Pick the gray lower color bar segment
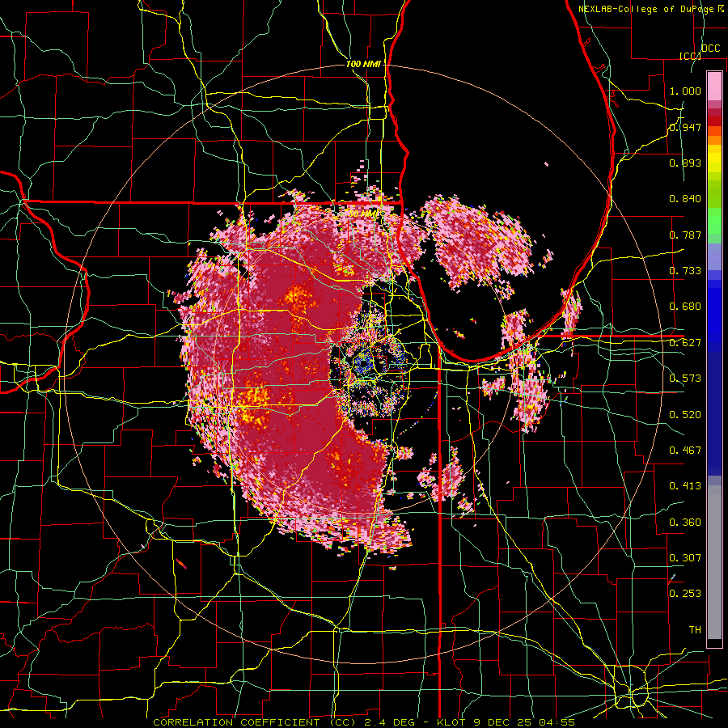This screenshot has height=728, width=728. click(714, 562)
